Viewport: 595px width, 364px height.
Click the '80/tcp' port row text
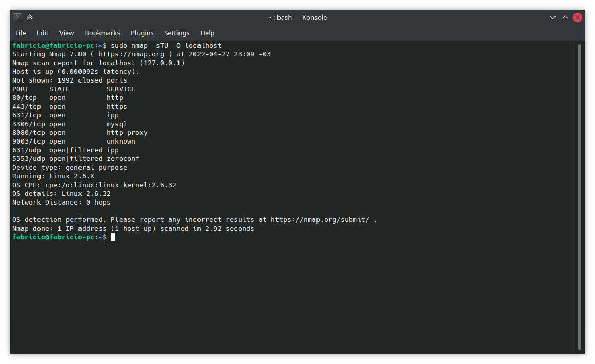(25, 98)
